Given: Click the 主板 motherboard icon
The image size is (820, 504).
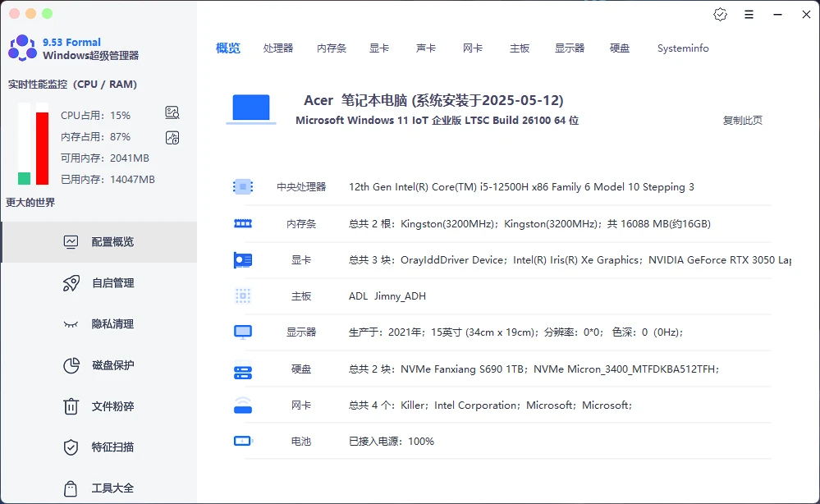Looking at the screenshot, I should 243,296.
